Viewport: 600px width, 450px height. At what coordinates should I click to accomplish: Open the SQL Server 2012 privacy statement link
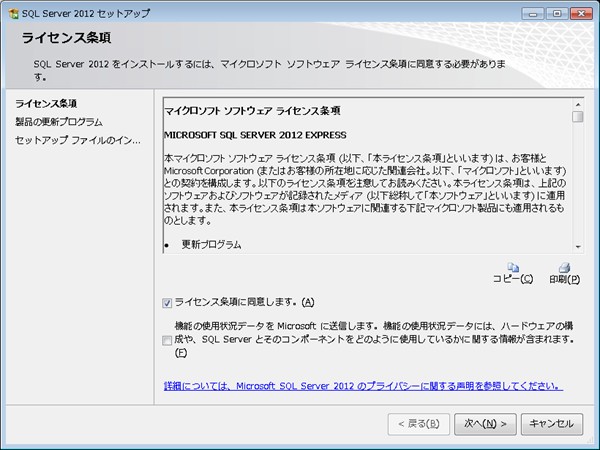coord(363,386)
